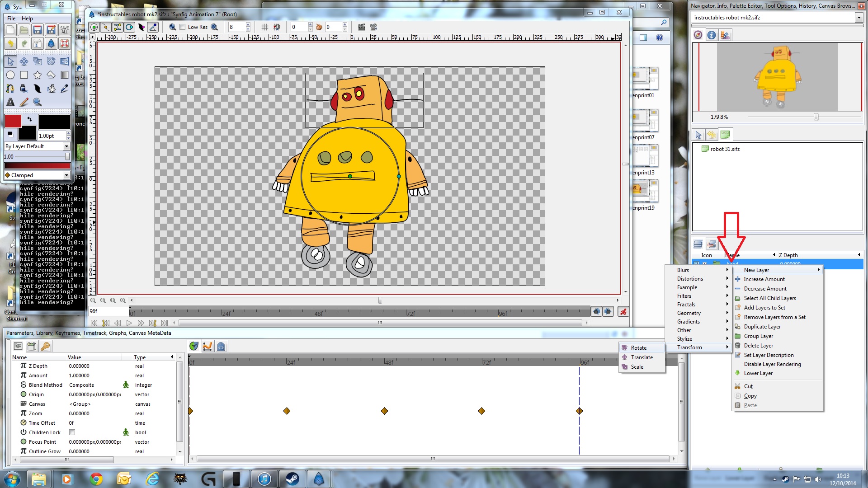868x488 pixels.
Task: Click the Save All button
Action: coord(65,30)
